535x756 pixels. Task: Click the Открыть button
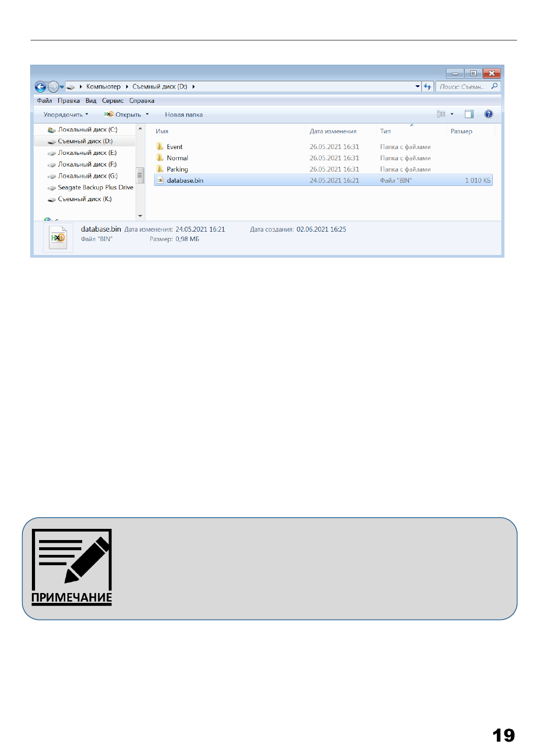pos(123,114)
